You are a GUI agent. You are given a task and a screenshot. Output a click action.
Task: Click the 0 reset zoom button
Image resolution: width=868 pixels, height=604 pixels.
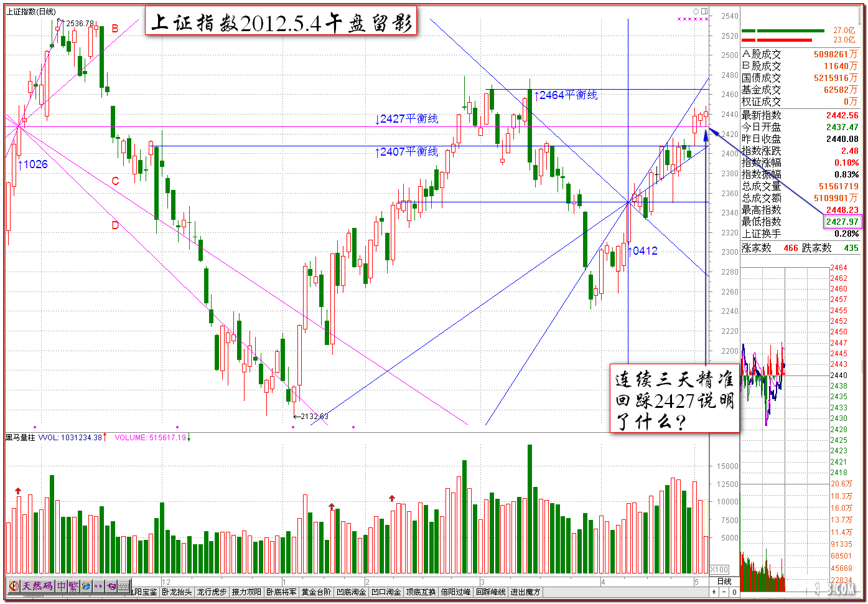coord(734,592)
